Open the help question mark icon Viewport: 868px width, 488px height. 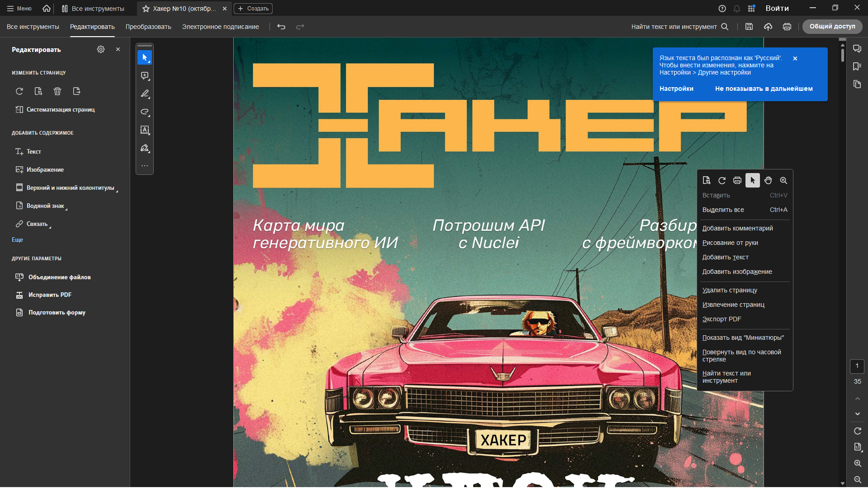pos(722,8)
